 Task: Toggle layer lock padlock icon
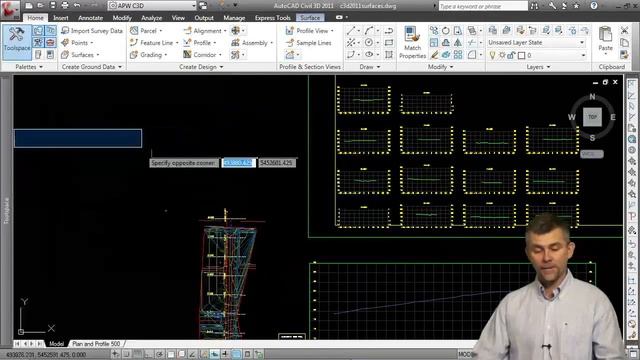point(510,55)
